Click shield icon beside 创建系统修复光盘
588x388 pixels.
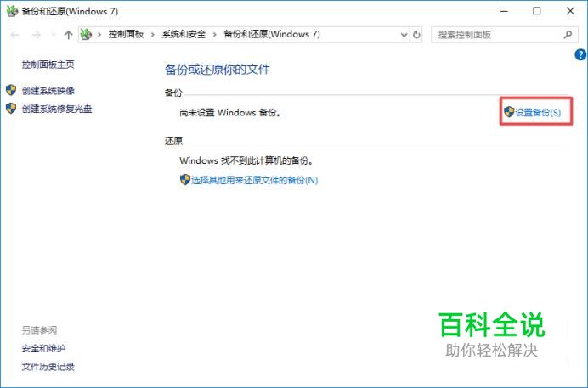click(11, 109)
